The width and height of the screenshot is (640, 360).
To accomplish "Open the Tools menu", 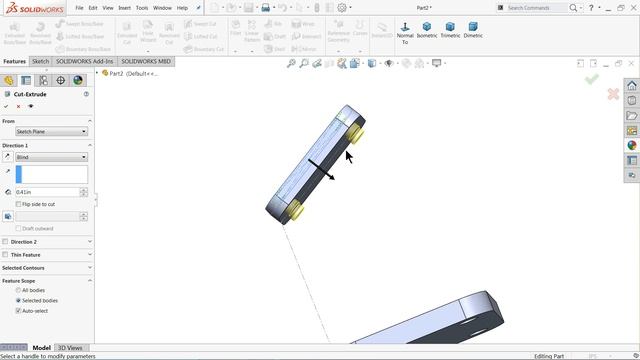I will [142, 8].
